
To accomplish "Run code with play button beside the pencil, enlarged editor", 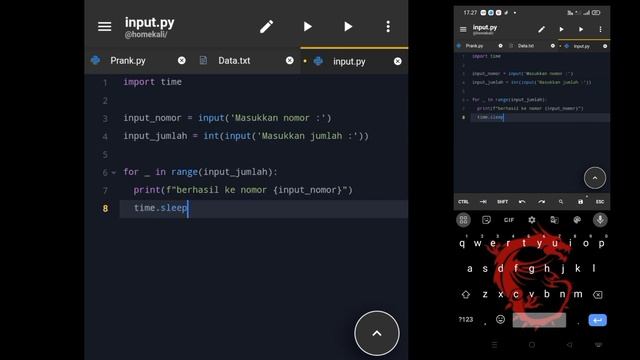I will [307, 27].
